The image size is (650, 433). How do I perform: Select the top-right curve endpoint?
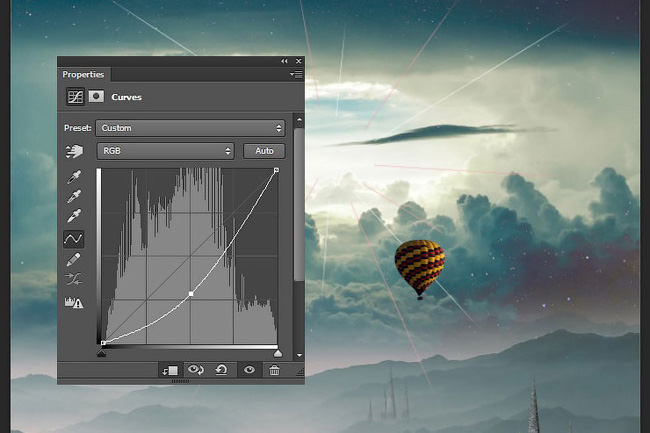(x=276, y=170)
